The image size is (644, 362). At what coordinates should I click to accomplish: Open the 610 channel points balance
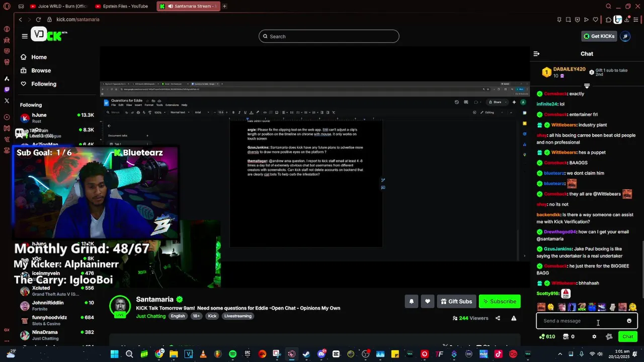pyautogui.click(x=547, y=337)
